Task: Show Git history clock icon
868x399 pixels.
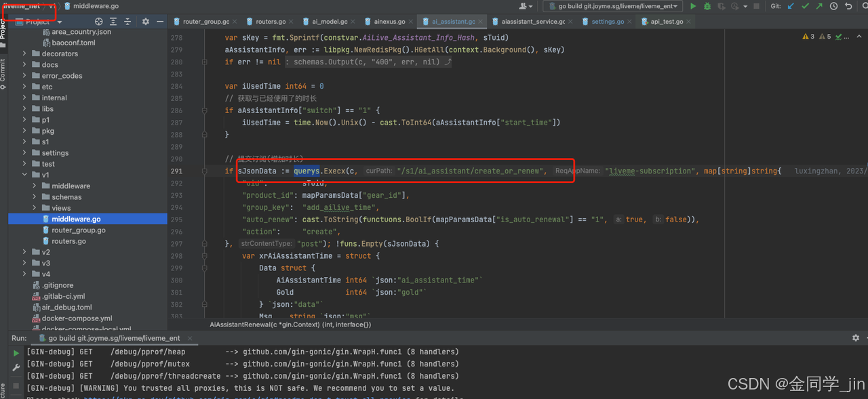Action: (833, 6)
